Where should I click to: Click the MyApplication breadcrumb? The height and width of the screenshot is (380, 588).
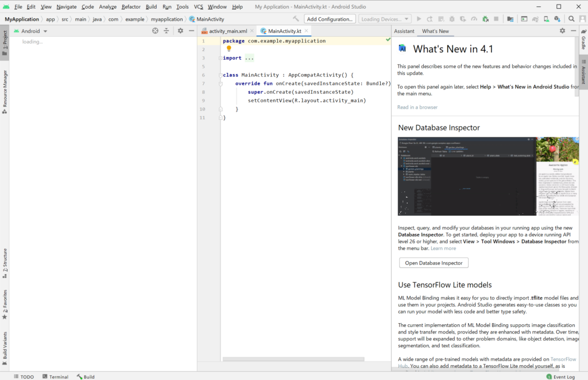click(x=22, y=19)
